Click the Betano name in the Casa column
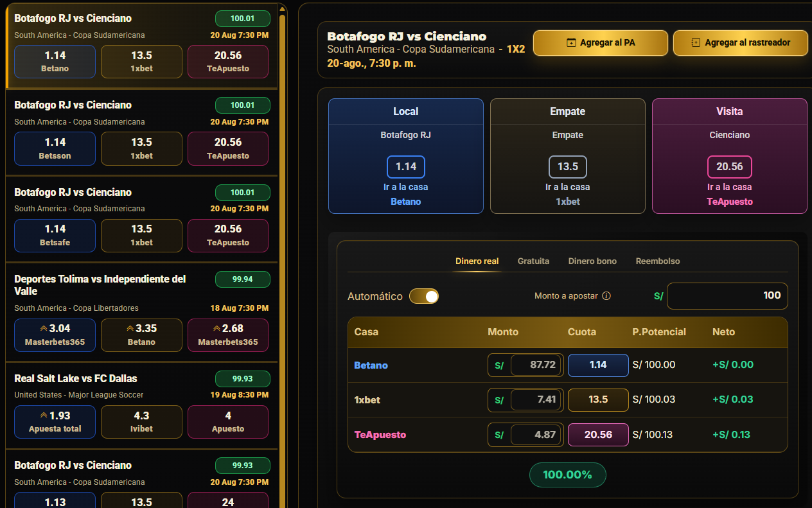 (371, 365)
